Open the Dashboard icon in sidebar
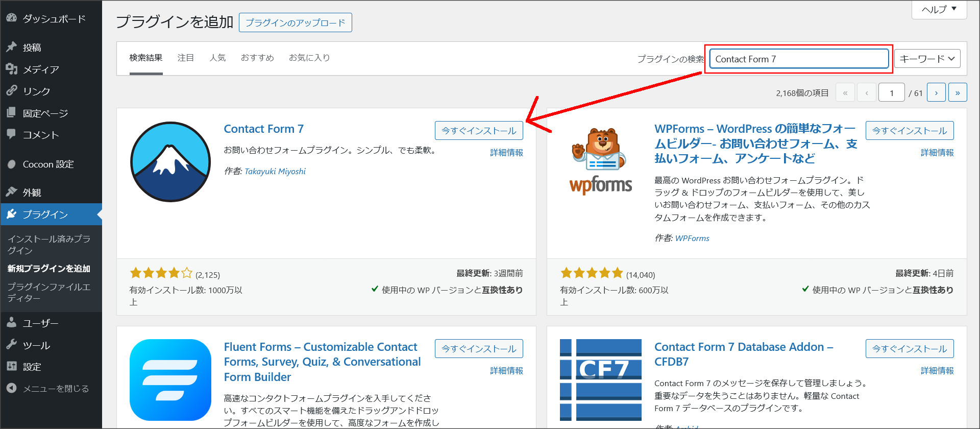This screenshot has width=980, height=429. (x=12, y=18)
